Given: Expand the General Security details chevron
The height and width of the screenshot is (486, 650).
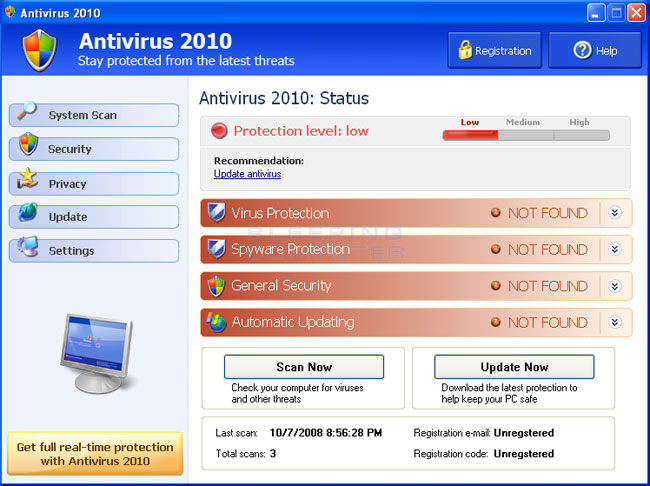Looking at the screenshot, I should tap(615, 286).
